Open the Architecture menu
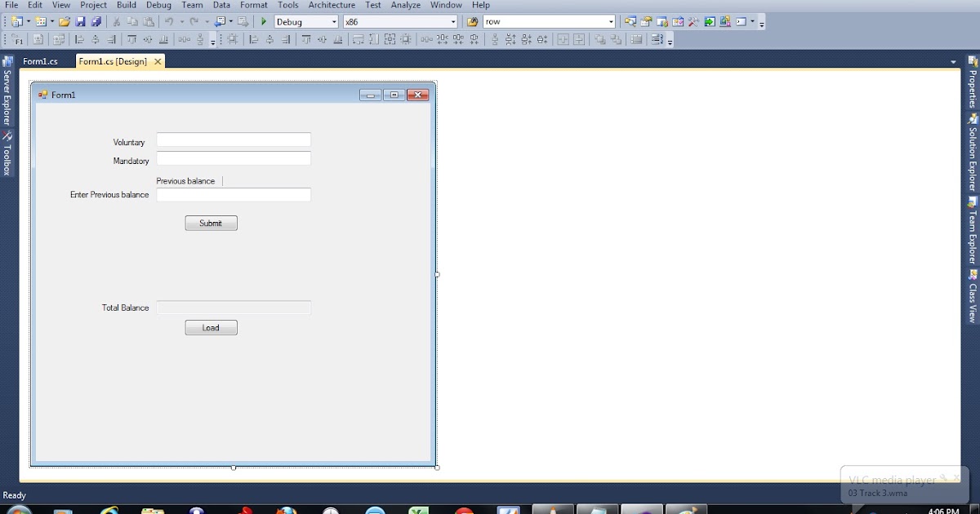The height and width of the screenshot is (514, 980). [332, 5]
